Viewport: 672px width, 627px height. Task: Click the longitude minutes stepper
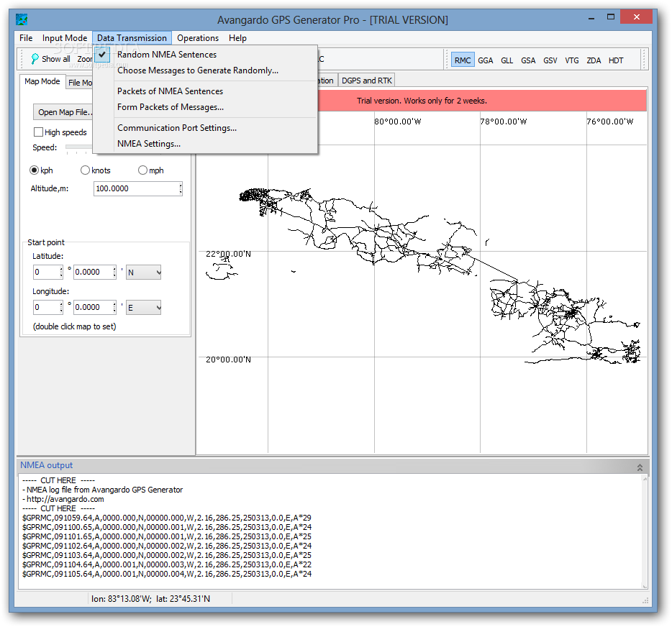(x=114, y=307)
